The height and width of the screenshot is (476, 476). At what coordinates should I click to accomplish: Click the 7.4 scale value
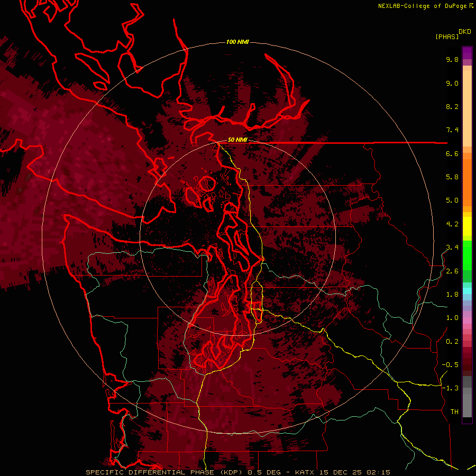tap(452, 130)
